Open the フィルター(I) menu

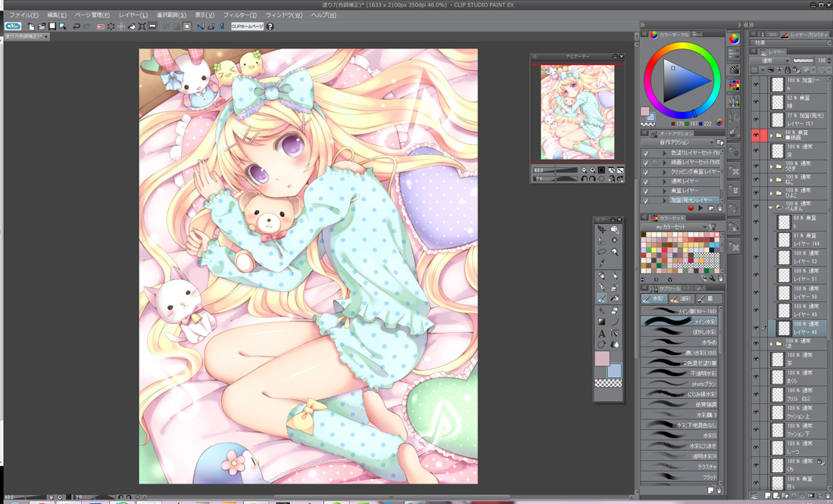click(x=239, y=15)
